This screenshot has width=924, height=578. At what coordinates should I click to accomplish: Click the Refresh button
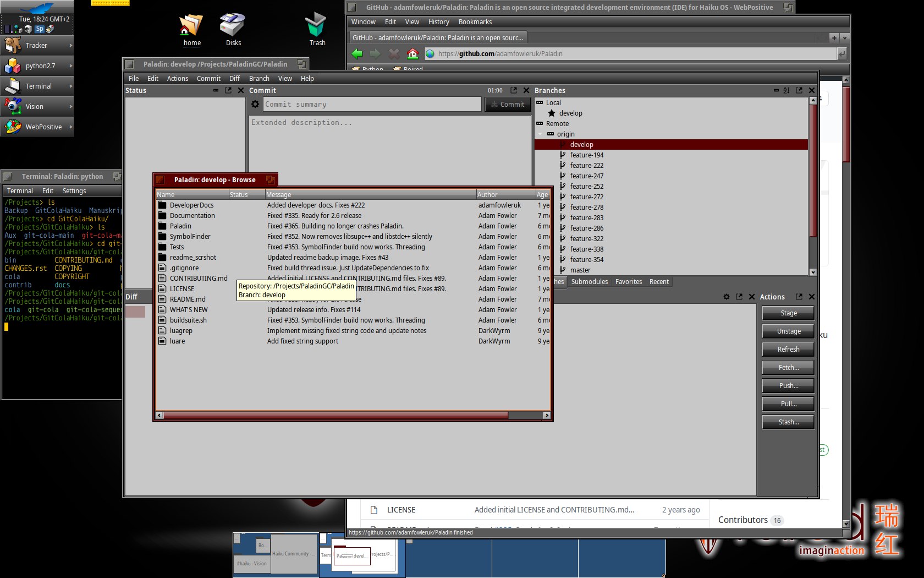point(788,350)
